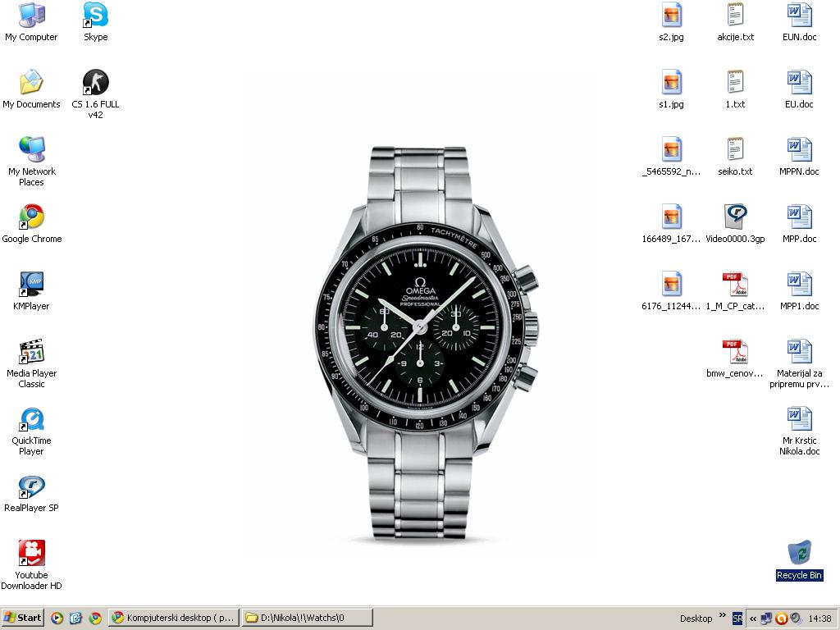
Task: Open the QuickTime Player shortcut
Action: pyautogui.click(x=31, y=419)
